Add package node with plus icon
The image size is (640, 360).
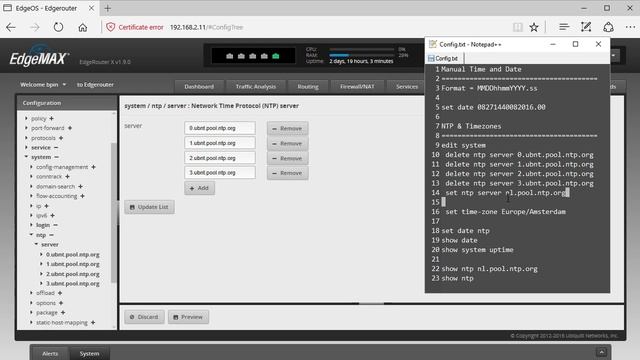63,313
